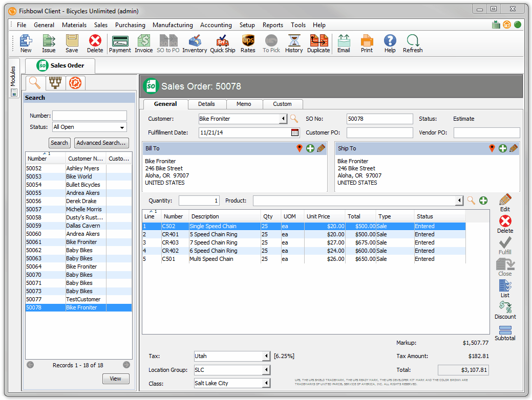Open the Inventory toolbar icon
The image size is (532, 400).
195,43
